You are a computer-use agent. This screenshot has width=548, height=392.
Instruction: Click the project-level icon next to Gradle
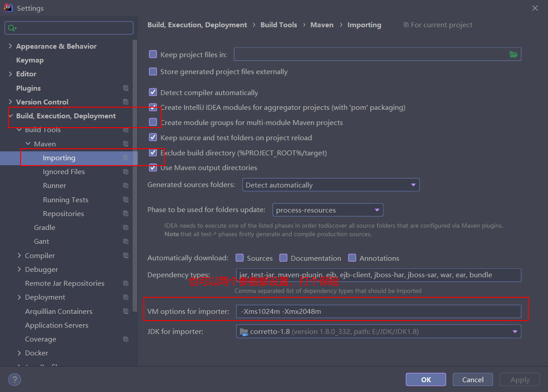coord(125,227)
